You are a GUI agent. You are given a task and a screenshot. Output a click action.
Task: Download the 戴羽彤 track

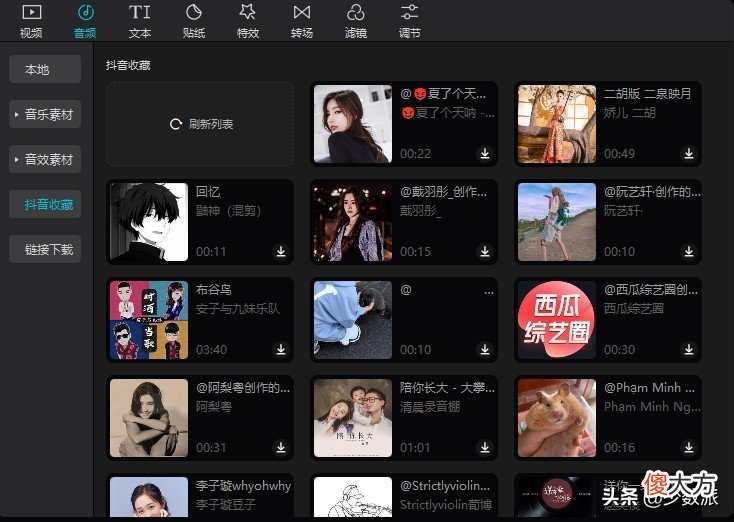(x=485, y=251)
